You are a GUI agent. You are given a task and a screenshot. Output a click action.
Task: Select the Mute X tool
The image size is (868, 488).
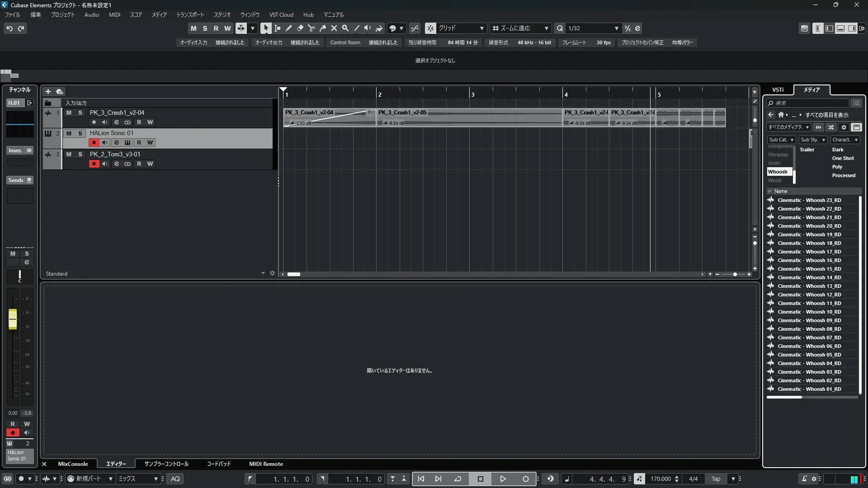[x=334, y=28]
